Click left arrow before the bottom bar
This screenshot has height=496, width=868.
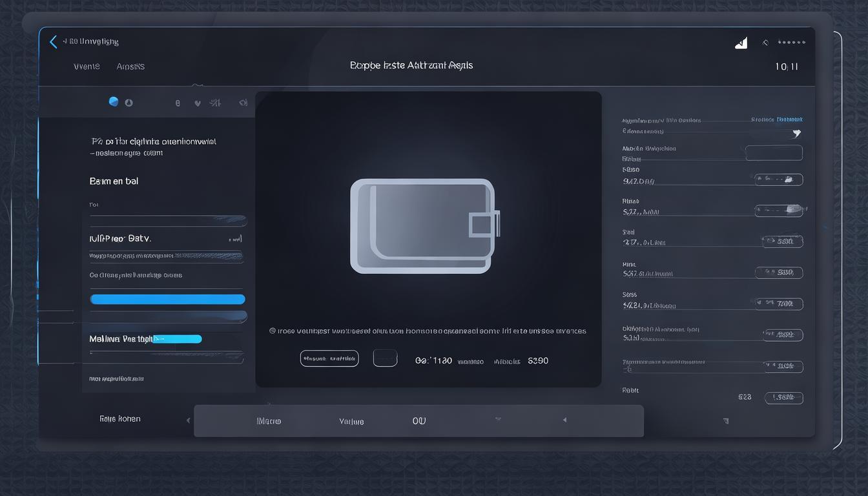pyautogui.click(x=188, y=420)
